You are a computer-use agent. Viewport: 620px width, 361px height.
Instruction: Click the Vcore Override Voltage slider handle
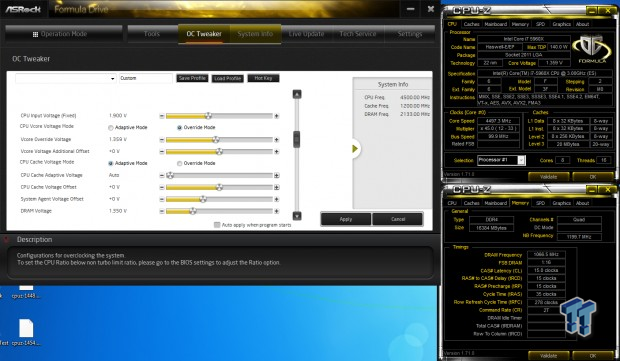tap(215, 139)
